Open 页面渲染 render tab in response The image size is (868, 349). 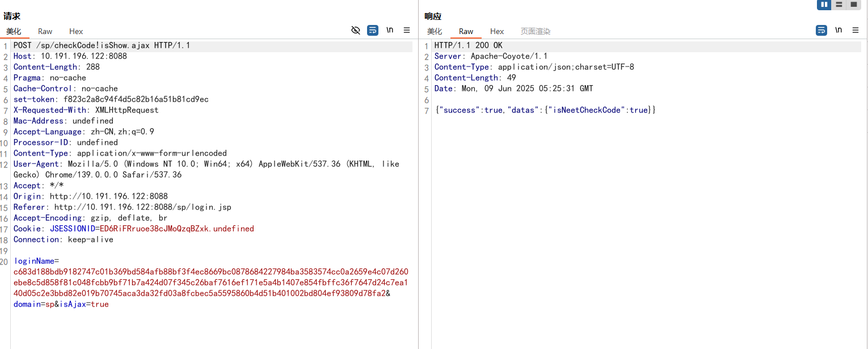tap(536, 31)
